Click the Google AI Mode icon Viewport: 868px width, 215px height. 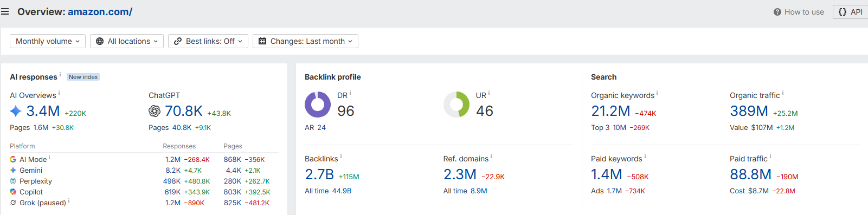point(13,159)
